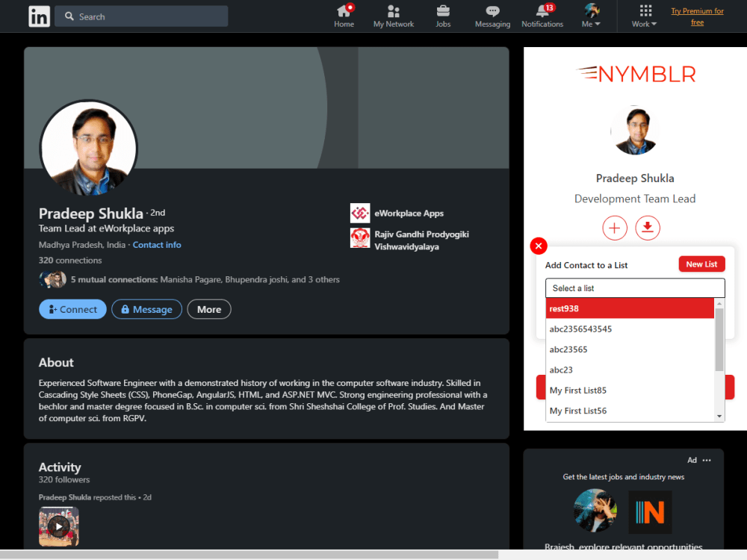Open the ad options ellipsis menu

(x=707, y=460)
